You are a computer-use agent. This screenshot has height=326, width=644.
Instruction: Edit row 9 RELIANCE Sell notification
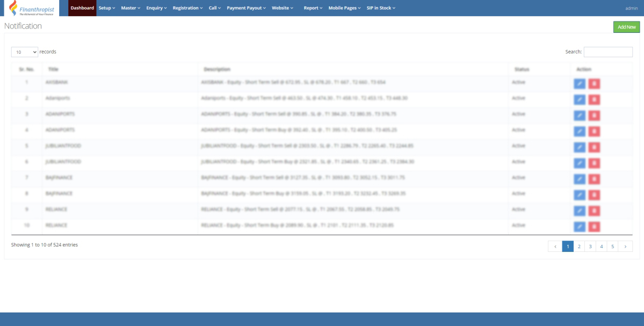(x=580, y=211)
